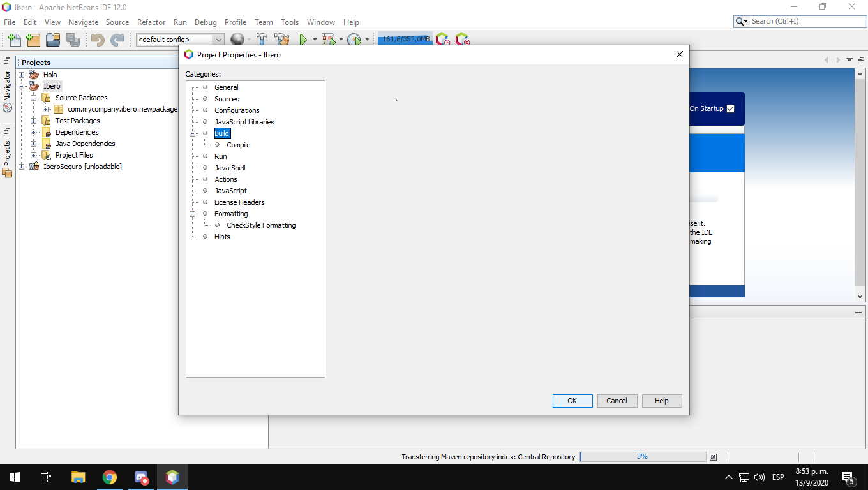Select the Hints category

pos(222,237)
